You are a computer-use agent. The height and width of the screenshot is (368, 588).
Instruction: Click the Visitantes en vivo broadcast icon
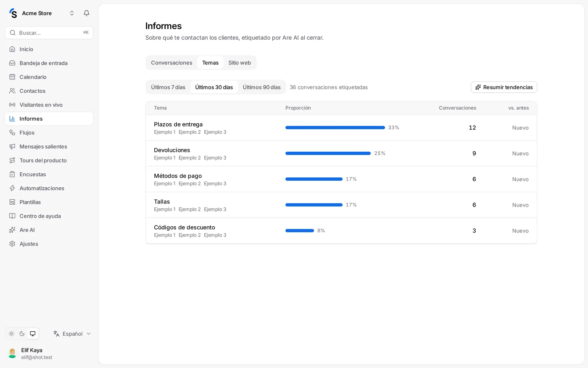click(12, 105)
